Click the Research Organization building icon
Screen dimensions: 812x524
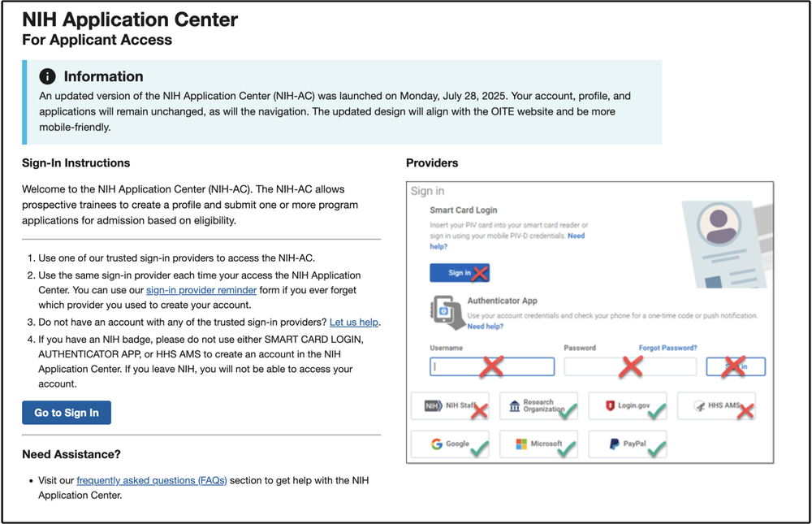[513, 405]
